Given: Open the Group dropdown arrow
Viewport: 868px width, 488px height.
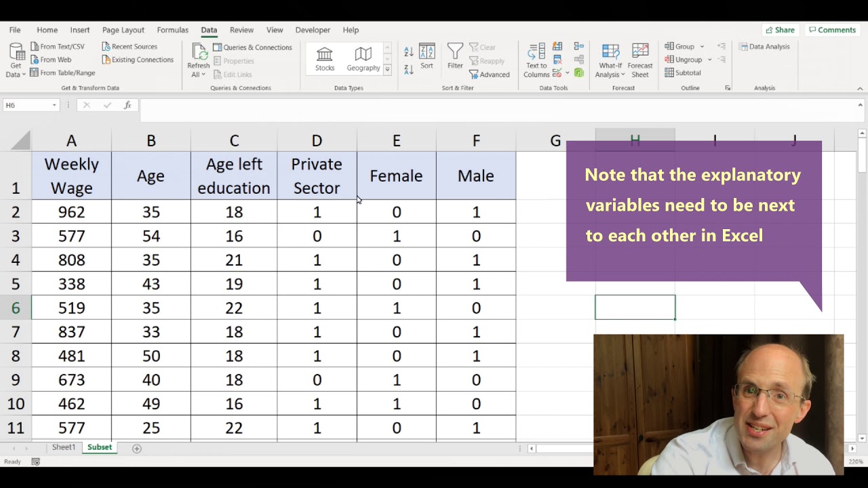Looking at the screenshot, I should [702, 47].
